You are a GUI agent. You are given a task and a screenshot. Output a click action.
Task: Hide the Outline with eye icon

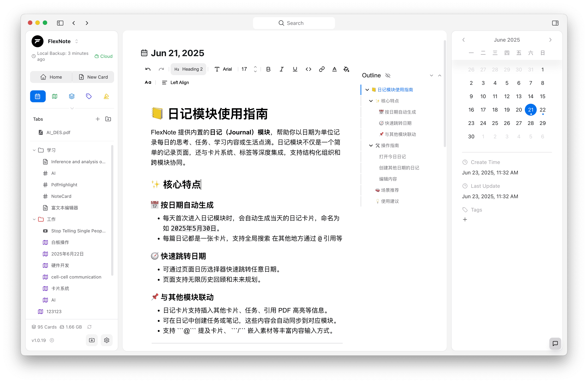click(388, 75)
